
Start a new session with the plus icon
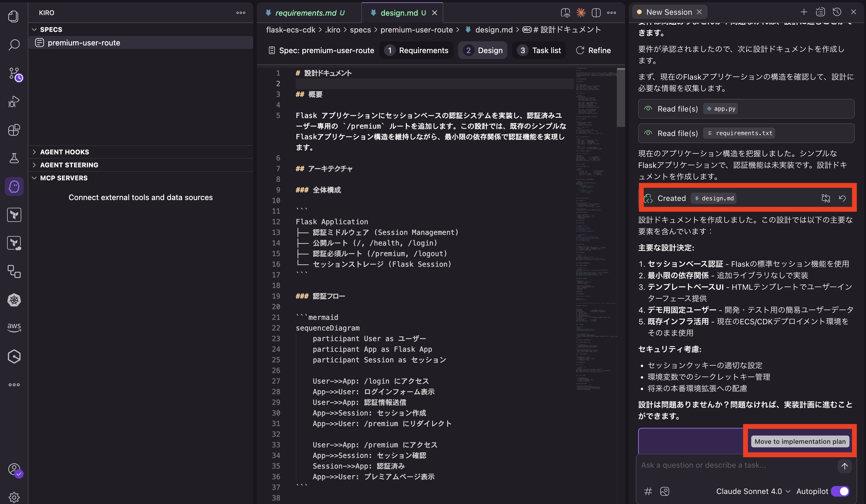(x=804, y=12)
